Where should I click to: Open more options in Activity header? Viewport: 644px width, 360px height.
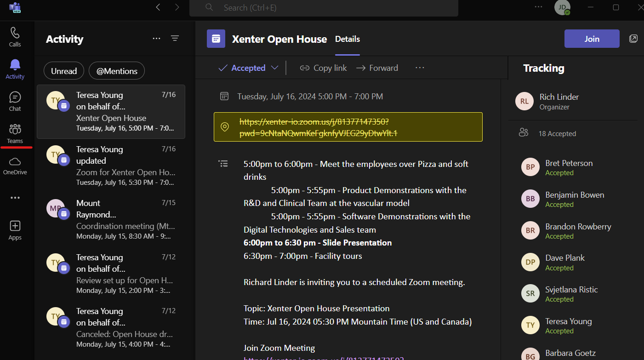(156, 39)
